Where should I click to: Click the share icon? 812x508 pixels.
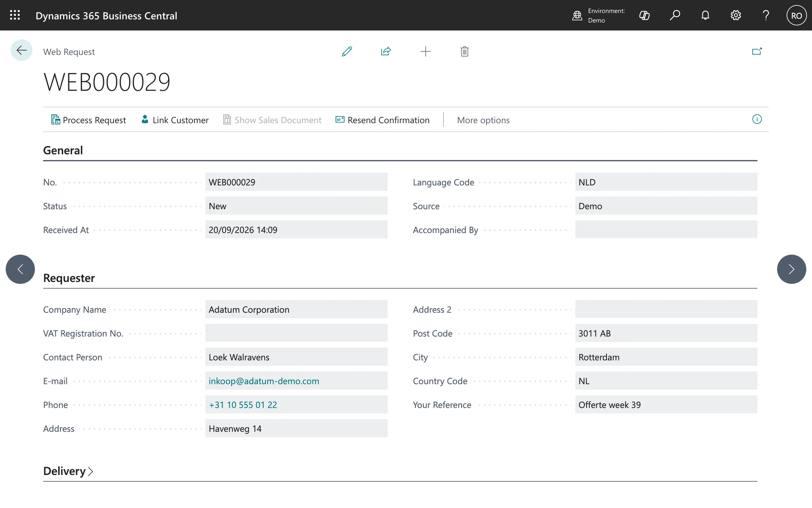click(x=386, y=51)
